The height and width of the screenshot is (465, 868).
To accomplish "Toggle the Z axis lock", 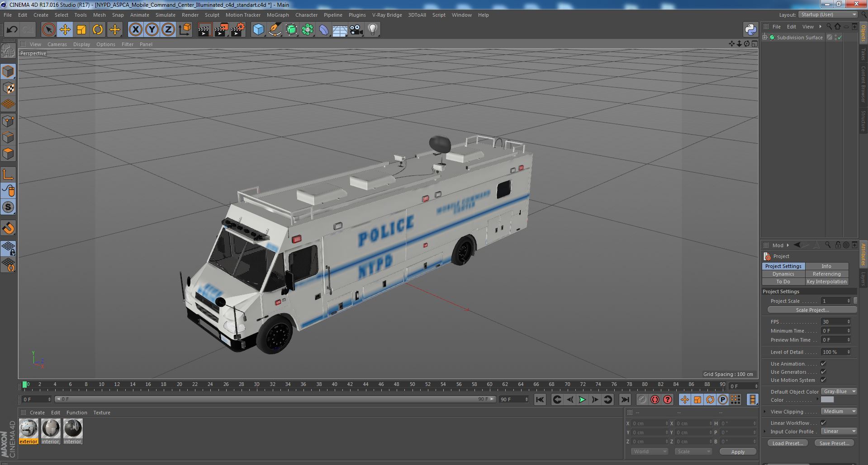I will click(x=168, y=30).
